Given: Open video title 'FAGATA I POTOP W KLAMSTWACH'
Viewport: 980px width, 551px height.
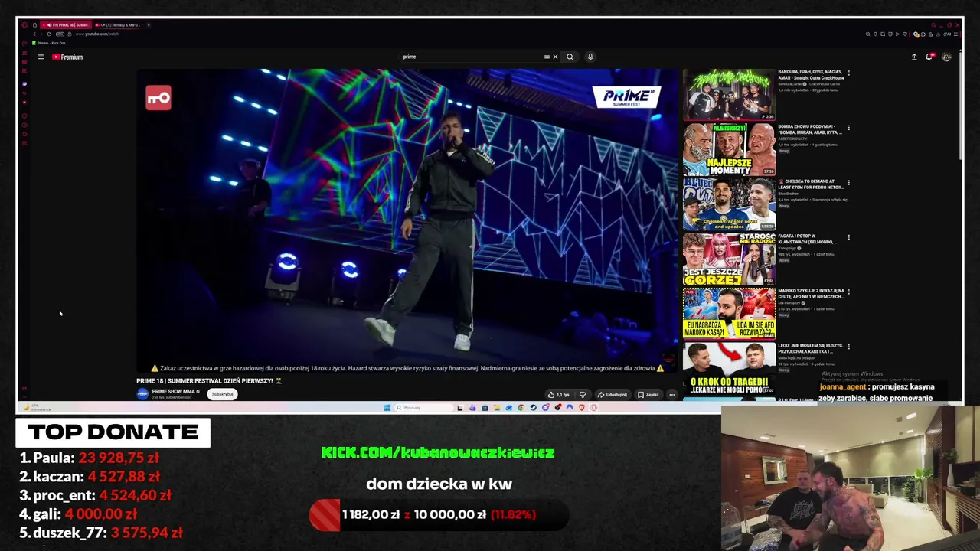Looking at the screenshot, I should [808, 239].
